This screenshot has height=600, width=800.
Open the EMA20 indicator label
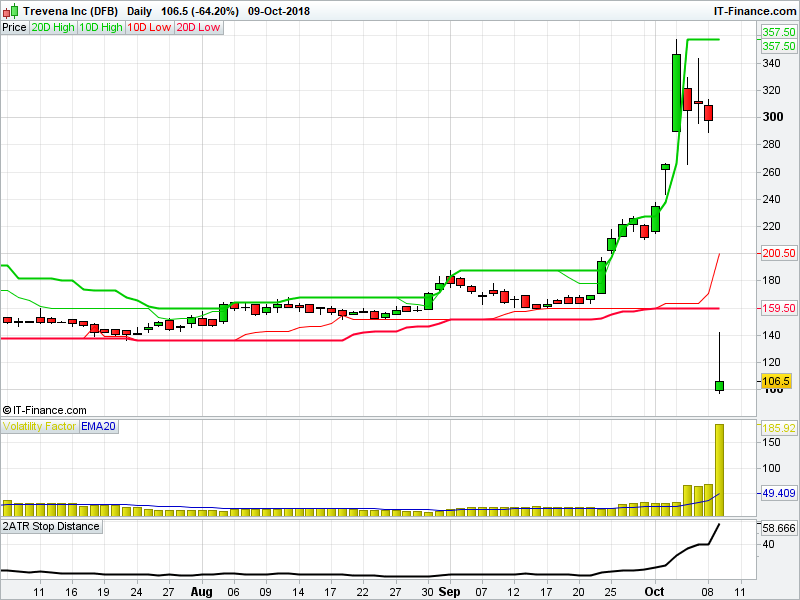click(x=98, y=427)
